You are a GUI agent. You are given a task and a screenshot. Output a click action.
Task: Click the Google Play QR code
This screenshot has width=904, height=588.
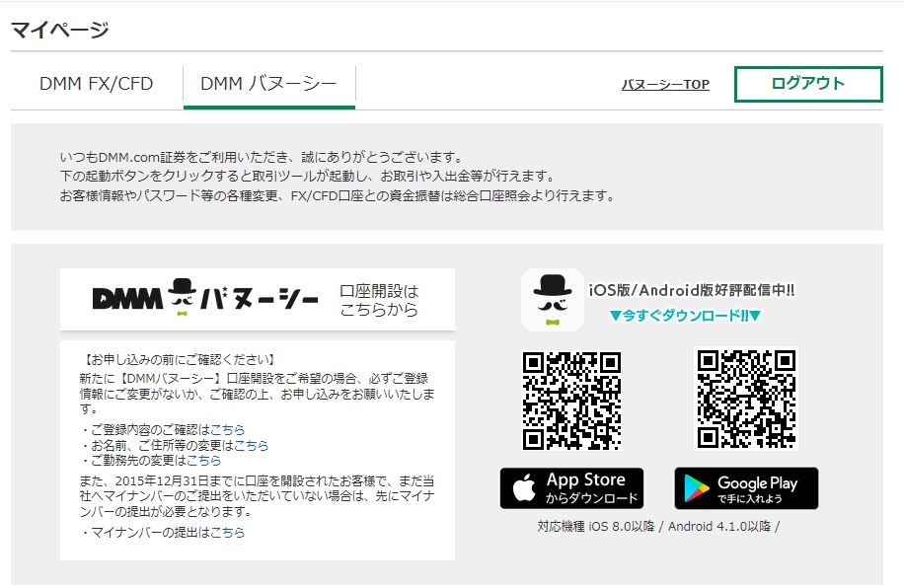click(x=746, y=399)
